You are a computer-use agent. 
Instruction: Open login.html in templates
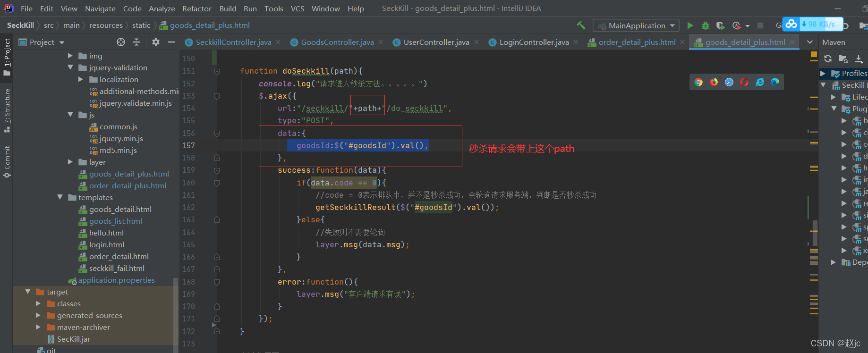(107, 244)
